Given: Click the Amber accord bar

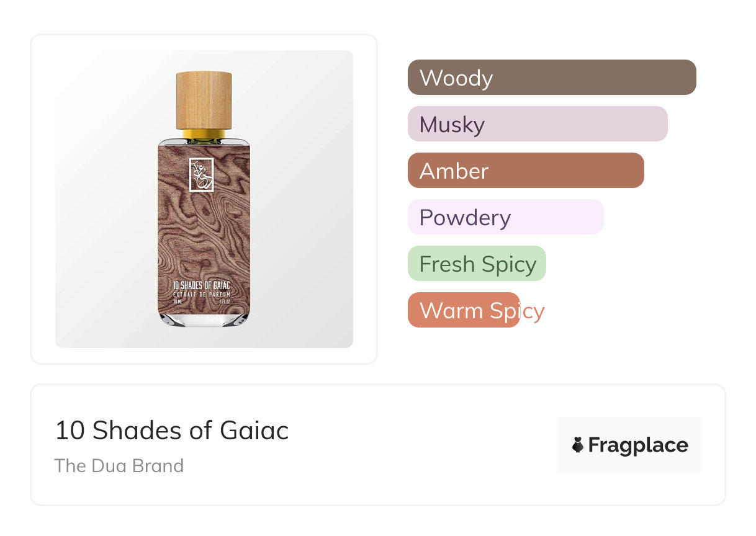Looking at the screenshot, I should click(x=525, y=171).
